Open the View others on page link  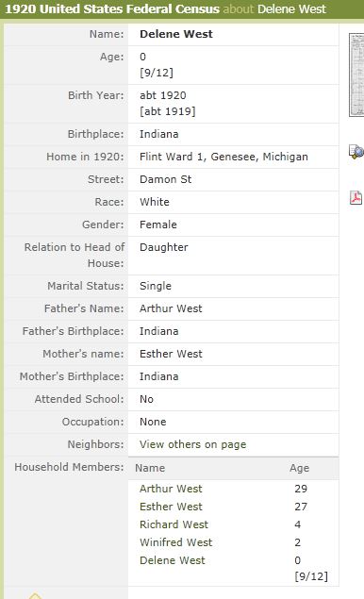point(193,444)
